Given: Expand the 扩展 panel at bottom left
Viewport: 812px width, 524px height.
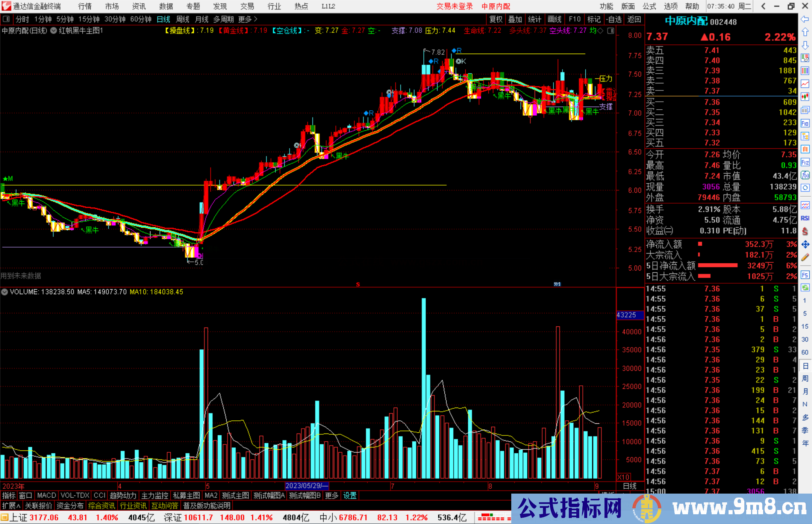Looking at the screenshot, I should pyautogui.click(x=11, y=506).
